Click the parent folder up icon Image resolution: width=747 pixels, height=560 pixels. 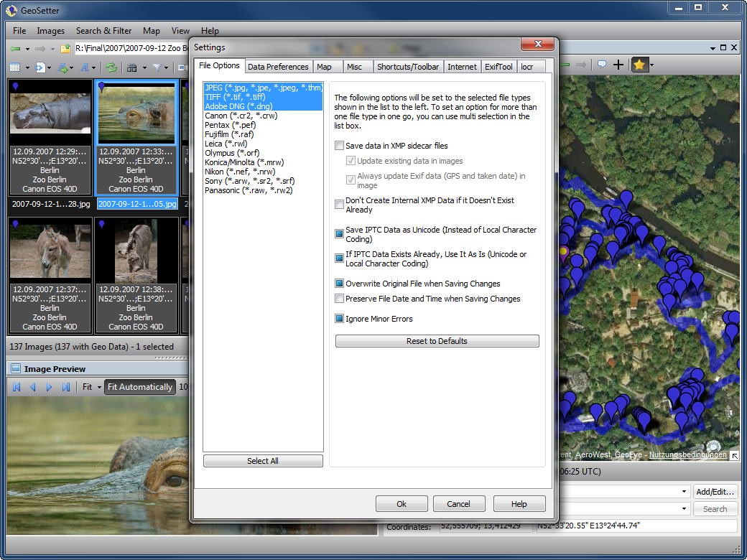tap(65, 49)
